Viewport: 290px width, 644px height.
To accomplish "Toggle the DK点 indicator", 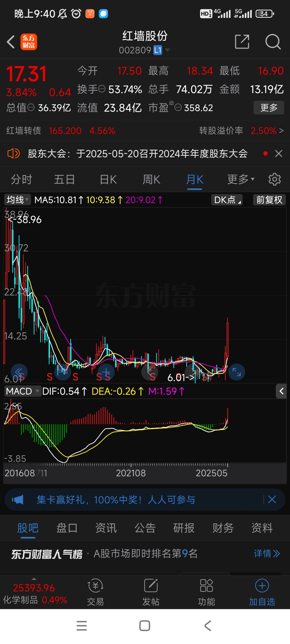I will tap(227, 200).
